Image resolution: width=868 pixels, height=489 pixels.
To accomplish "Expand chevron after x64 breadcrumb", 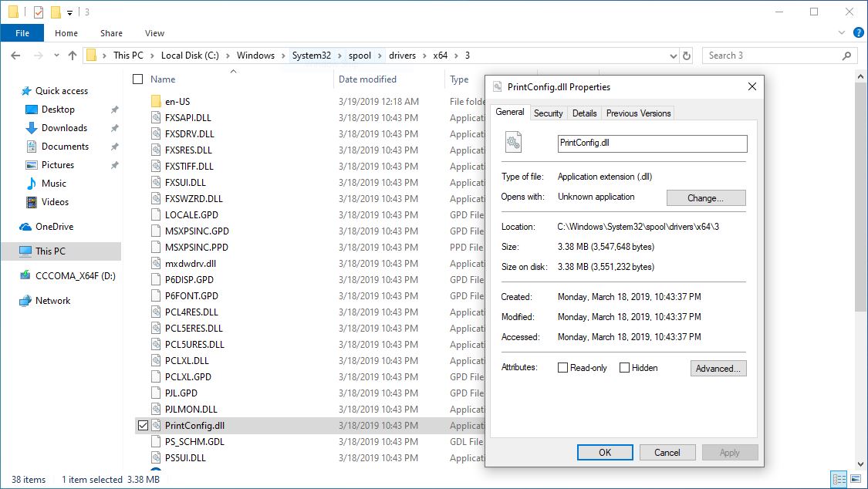I will [x=456, y=56].
